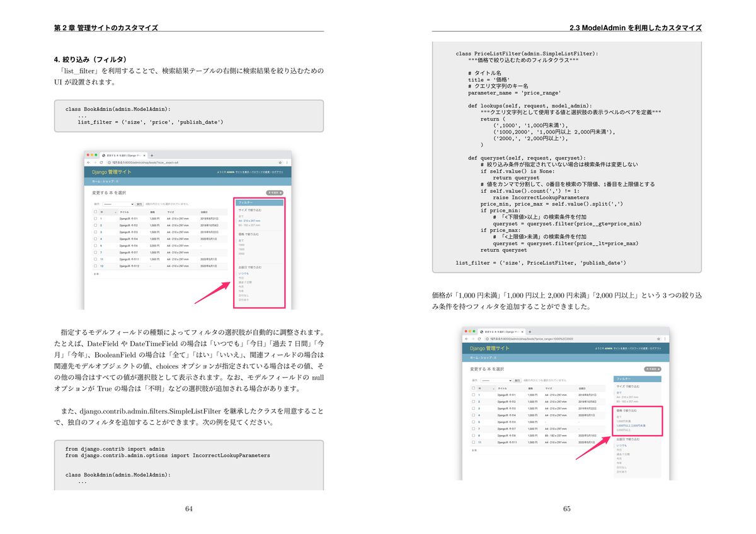756x534 pixels.
Task: Open Chrome menu dots in page 65 browser
Action: click(x=665, y=339)
